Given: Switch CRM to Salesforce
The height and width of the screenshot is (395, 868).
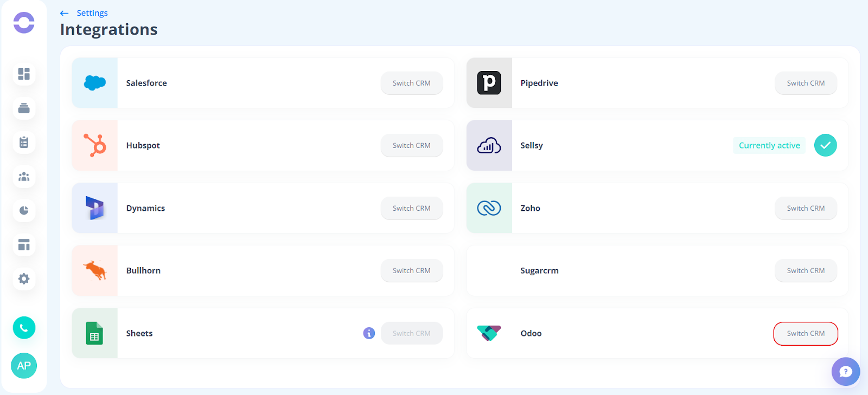Looking at the screenshot, I should (412, 83).
